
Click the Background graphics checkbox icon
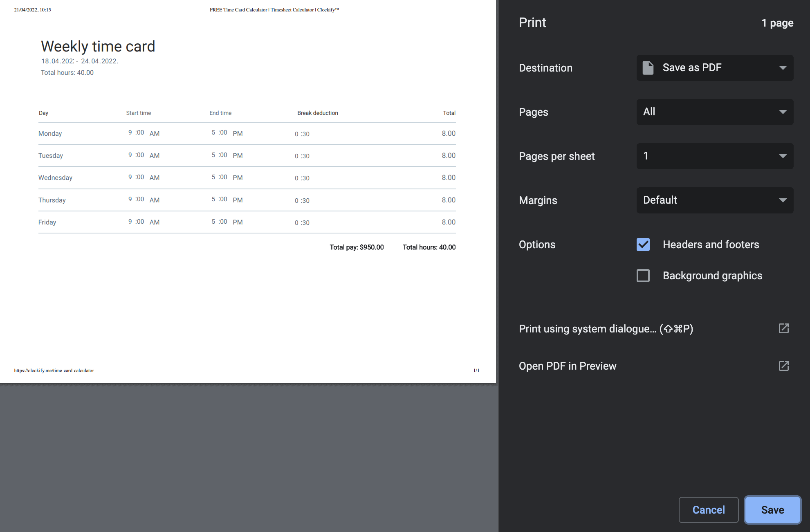[643, 276]
